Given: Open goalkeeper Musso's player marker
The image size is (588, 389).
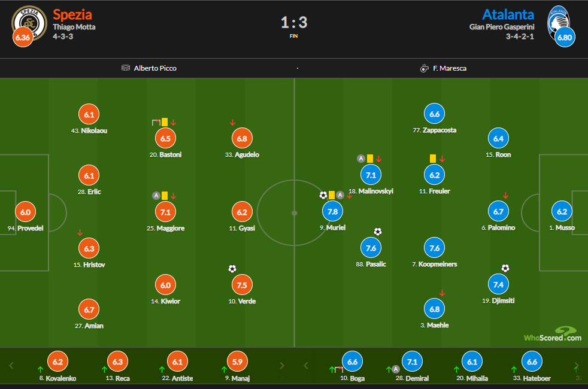Looking at the screenshot, I should 562,211.
